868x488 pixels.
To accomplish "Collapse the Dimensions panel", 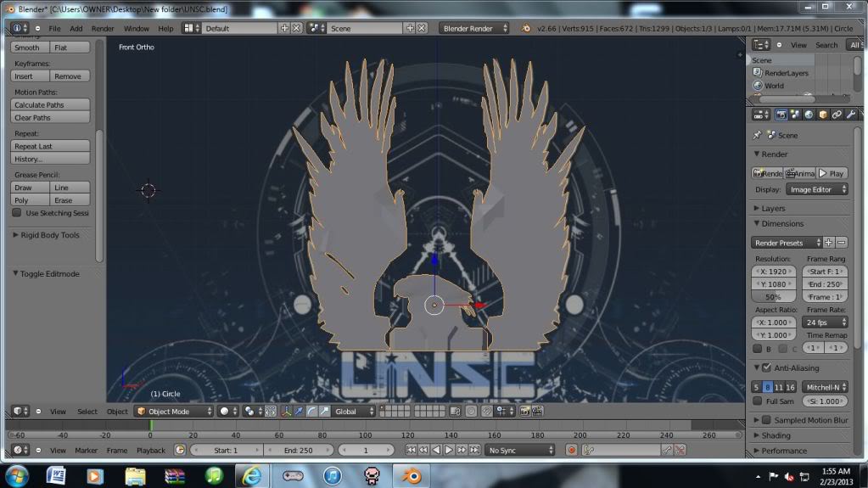I will [x=778, y=223].
